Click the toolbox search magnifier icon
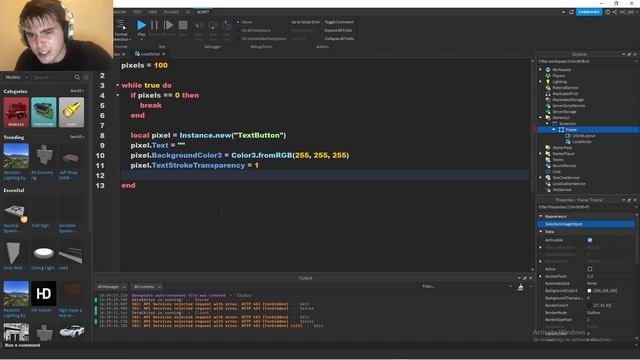 [77, 77]
